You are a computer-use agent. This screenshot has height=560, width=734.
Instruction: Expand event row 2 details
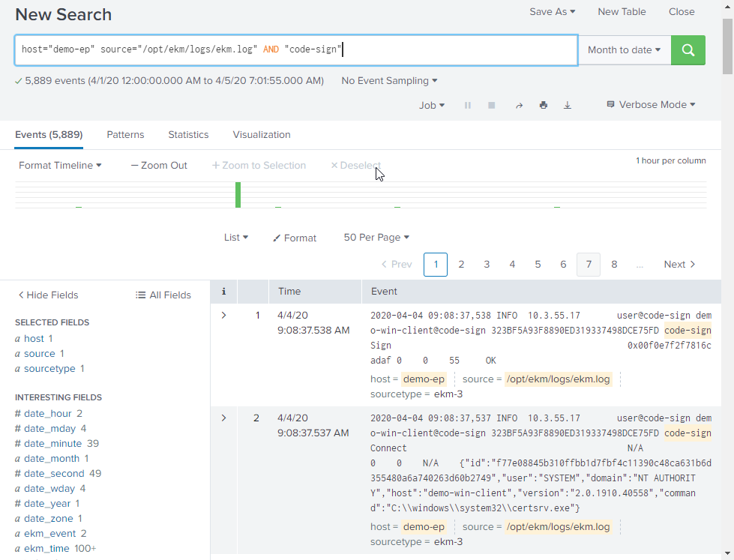223,418
